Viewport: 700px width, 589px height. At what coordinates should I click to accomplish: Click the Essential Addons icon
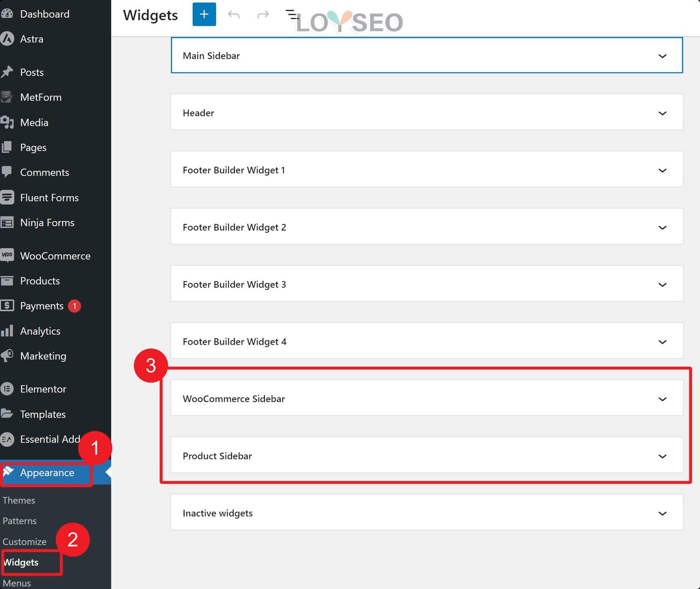tap(7, 439)
